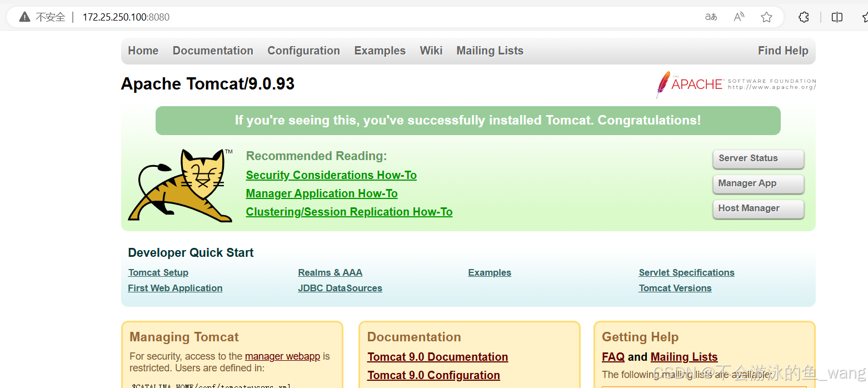Open Security Considerations How-To link
Image resolution: width=868 pixels, height=388 pixels.
click(331, 175)
